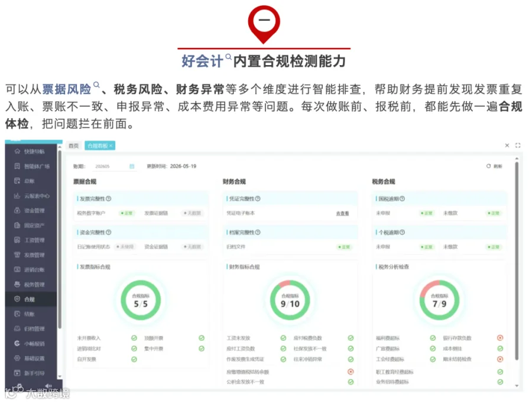
Task: Click help icon beside 档案完整性
Action: click(258, 232)
